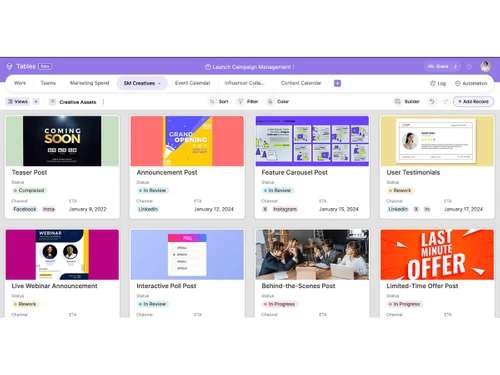The image size is (500, 375).
Task: Click the Interactive Poll Post title
Action: [x=166, y=286]
